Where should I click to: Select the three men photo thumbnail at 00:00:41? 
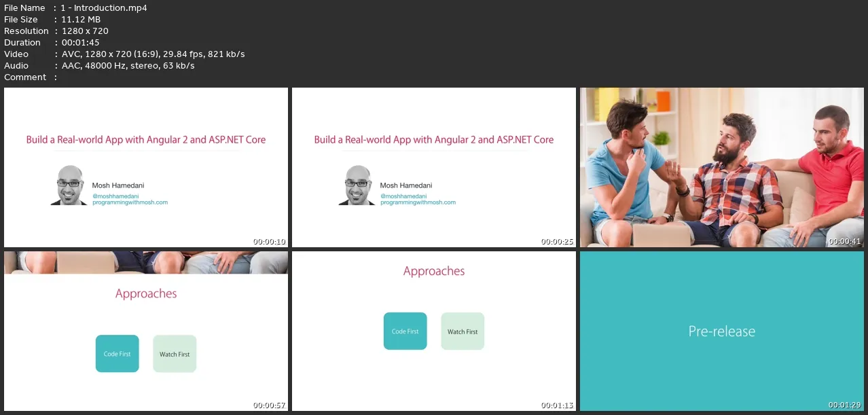722,167
